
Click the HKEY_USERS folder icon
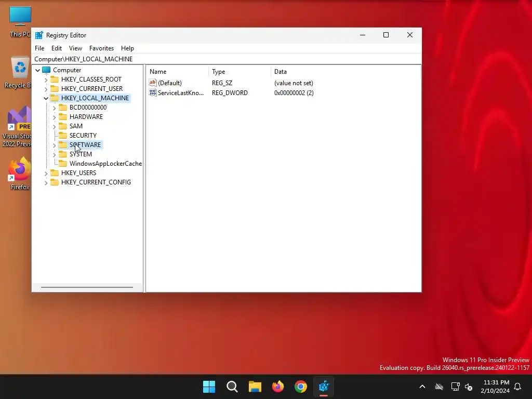[55, 172]
